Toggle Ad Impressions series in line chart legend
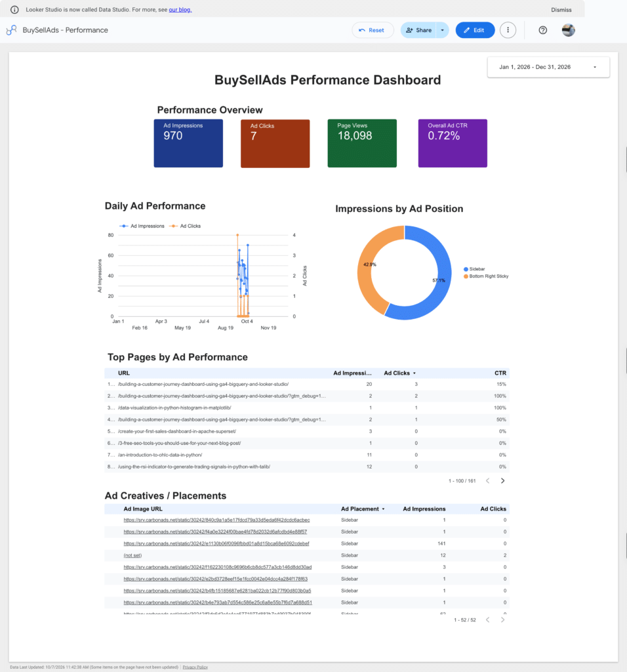Viewport: 627px width, 672px height. [142, 226]
